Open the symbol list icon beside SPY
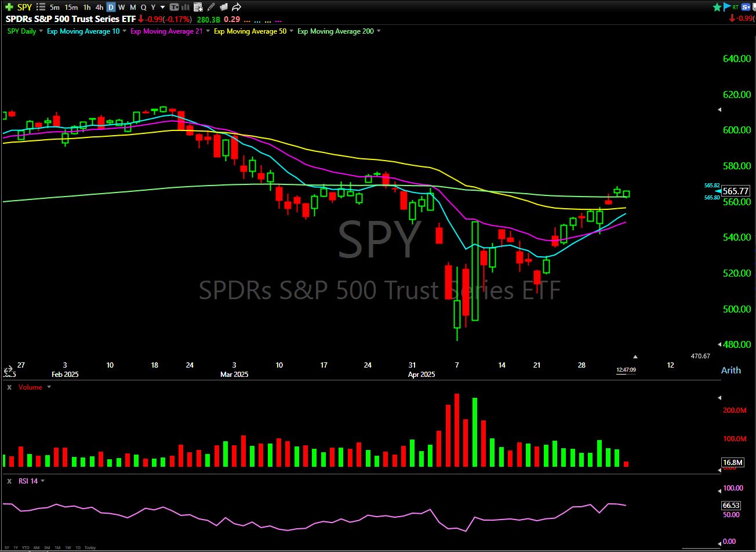The image size is (756, 552). (x=41, y=7)
